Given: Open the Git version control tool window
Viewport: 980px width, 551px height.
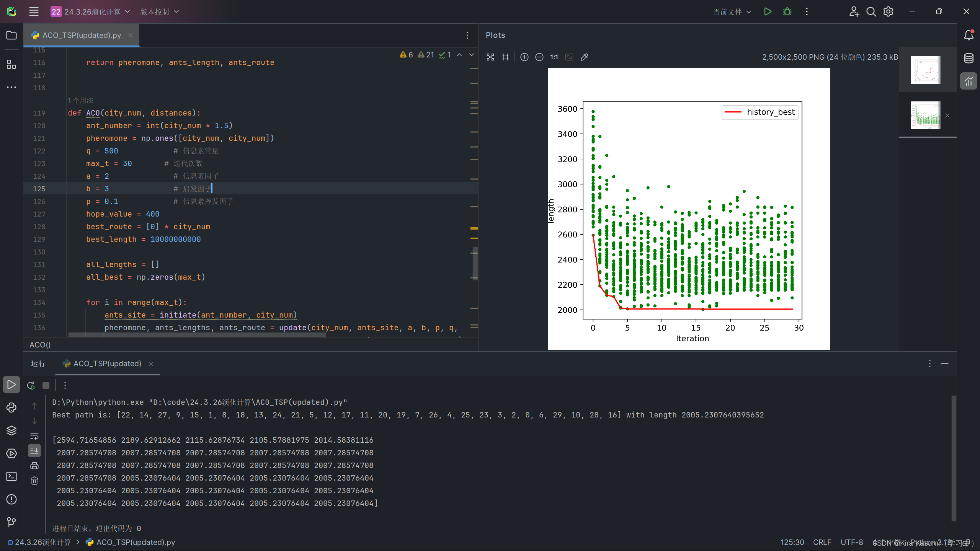Looking at the screenshot, I should 11,522.
